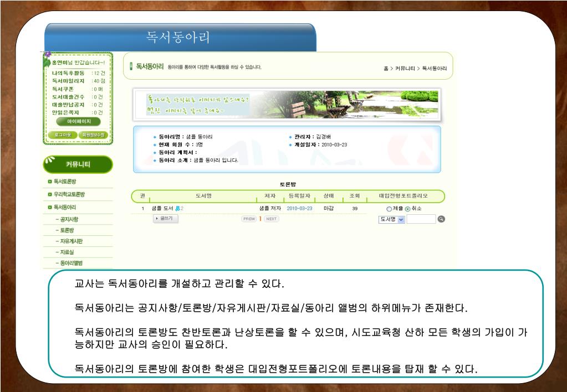Click the search text input field

(x=421, y=219)
